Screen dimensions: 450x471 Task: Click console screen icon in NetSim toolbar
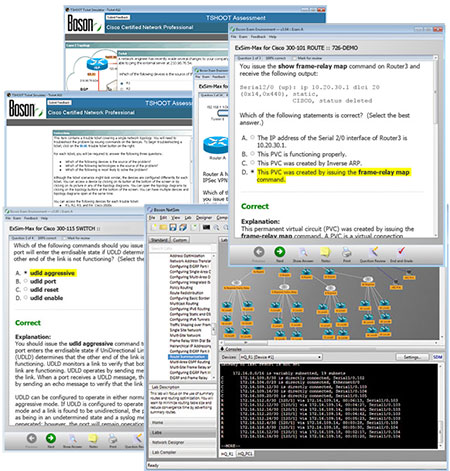point(206,227)
